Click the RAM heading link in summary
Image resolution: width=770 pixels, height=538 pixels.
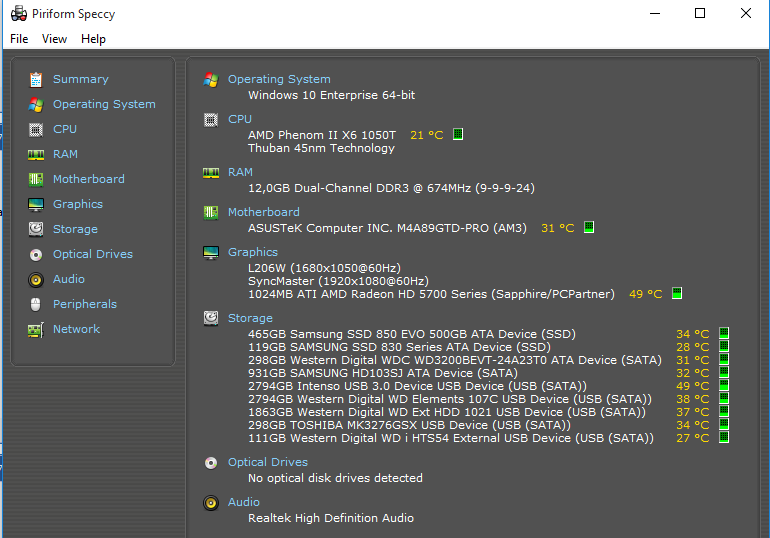click(x=240, y=172)
